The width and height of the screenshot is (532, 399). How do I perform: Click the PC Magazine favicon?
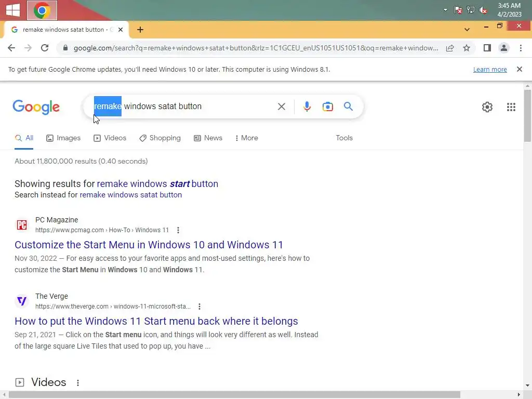(22, 225)
